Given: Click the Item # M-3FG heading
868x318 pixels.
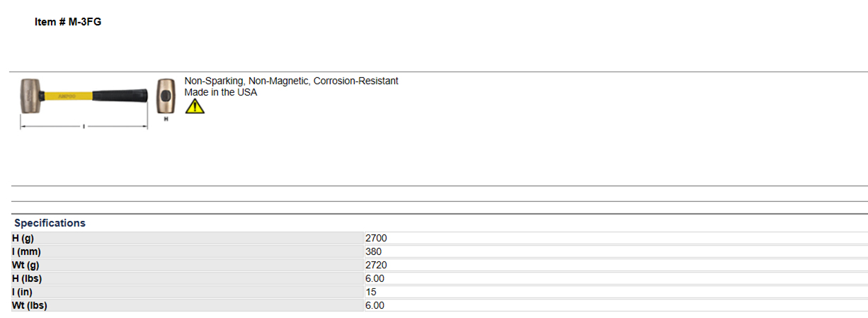Looking at the screenshot, I should pyautogui.click(x=68, y=22).
